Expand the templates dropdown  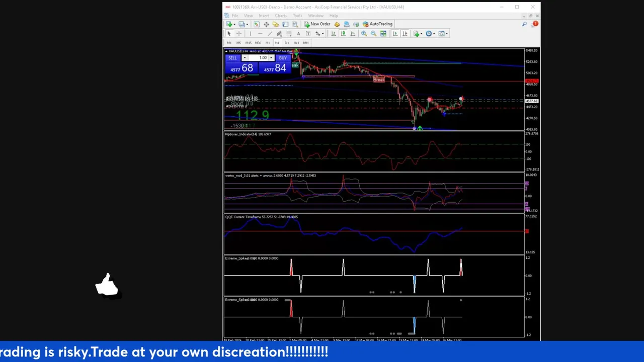pos(447,34)
